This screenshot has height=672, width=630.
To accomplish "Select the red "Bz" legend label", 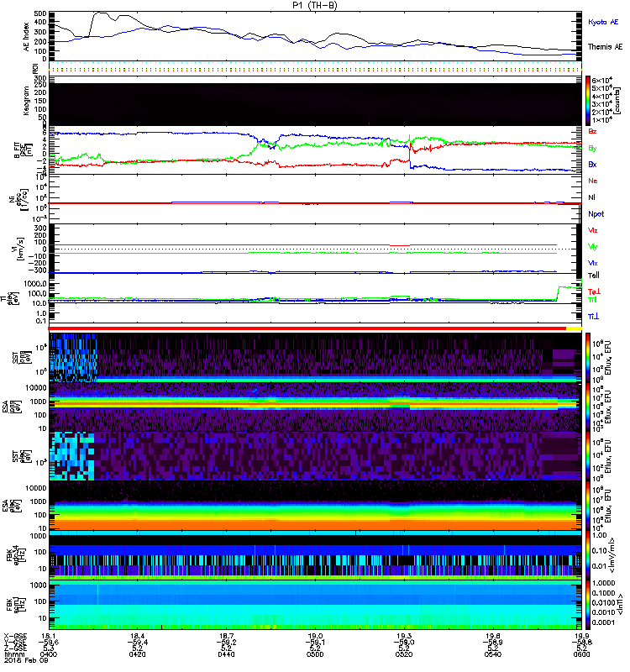I will [x=592, y=132].
